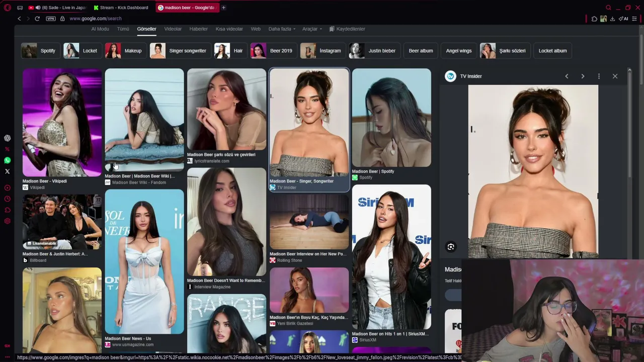Image resolution: width=644 pixels, height=362 pixels.
Task: Click the site security padlock icon
Action: 62,19
